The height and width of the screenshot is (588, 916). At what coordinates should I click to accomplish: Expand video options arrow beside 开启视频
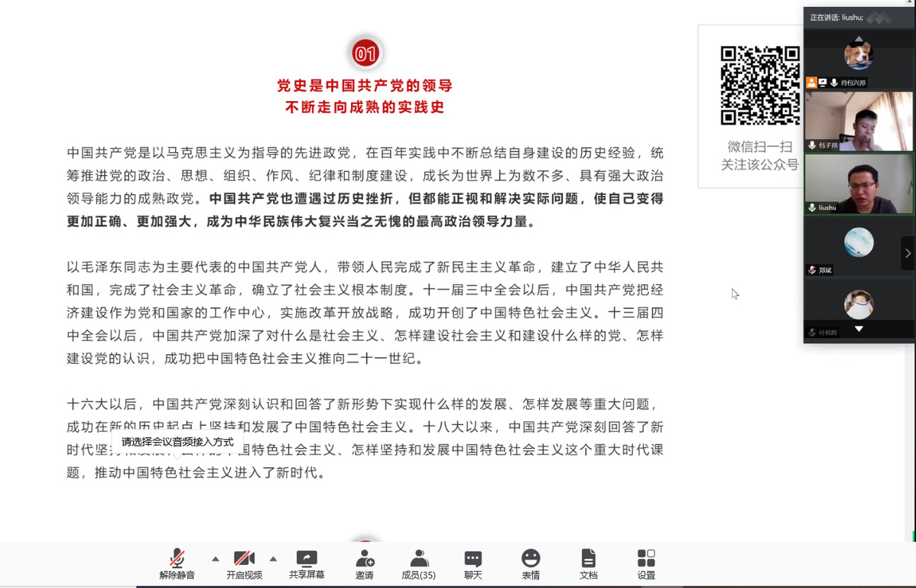point(273,559)
